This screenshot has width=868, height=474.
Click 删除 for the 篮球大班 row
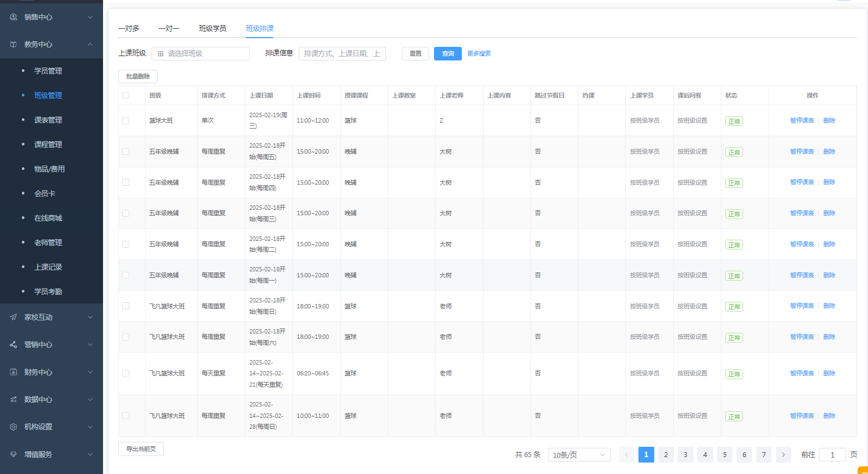tap(829, 120)
